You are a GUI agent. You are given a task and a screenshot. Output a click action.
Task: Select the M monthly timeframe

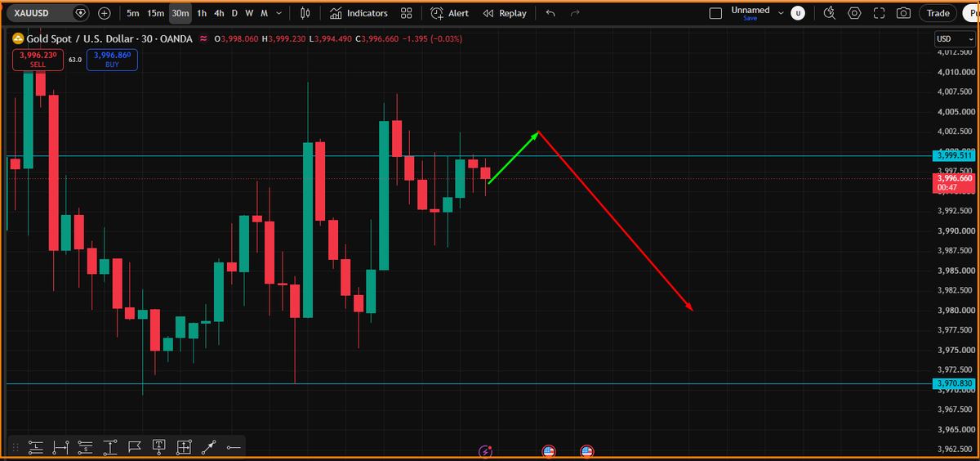click(264, 13)
